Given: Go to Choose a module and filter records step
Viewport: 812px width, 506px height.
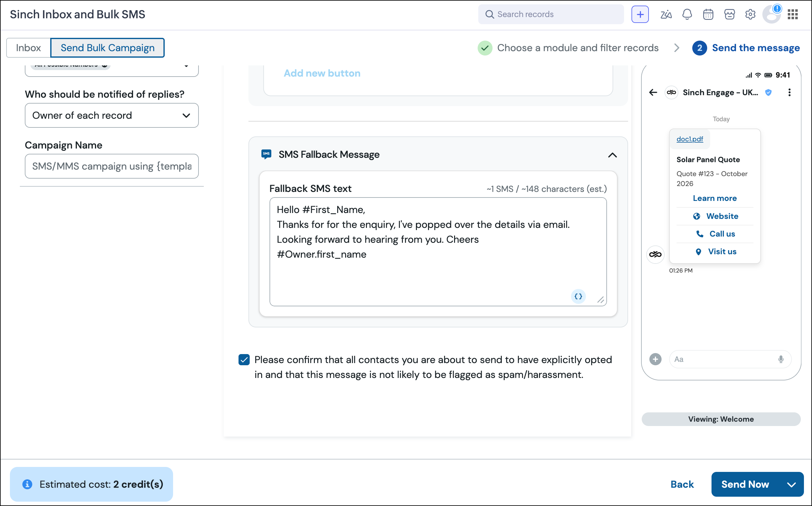Looking at the screenshot, I should (x=568, y=48).
